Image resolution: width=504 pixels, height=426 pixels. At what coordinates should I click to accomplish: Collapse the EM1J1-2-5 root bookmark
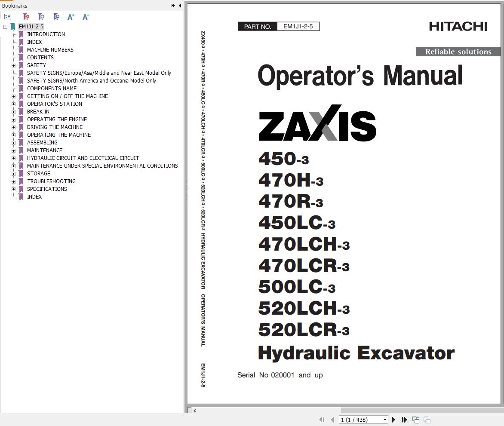[x=6, y=27]
